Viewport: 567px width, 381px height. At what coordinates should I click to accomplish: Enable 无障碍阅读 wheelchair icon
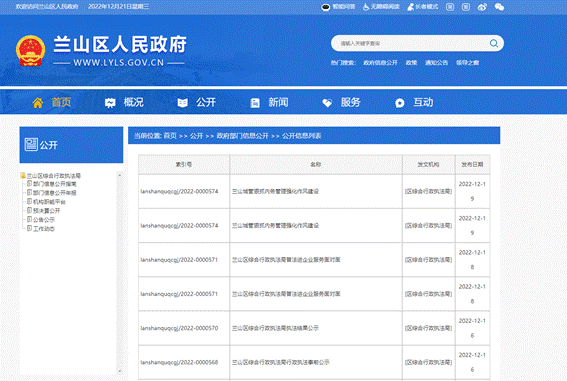coord(366,7)
